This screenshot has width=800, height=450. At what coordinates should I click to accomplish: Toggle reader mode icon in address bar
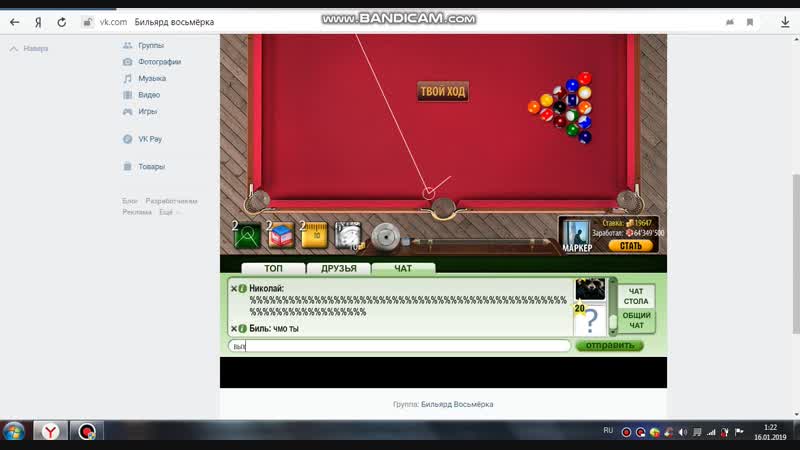click(x=730, y=22)
